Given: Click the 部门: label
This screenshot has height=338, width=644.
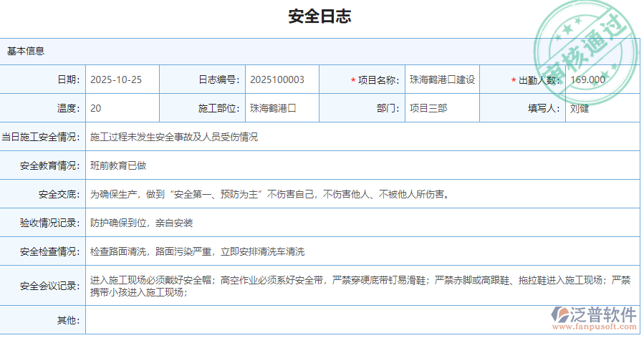Looking at the screenshot, I should [x=388, y=108].
